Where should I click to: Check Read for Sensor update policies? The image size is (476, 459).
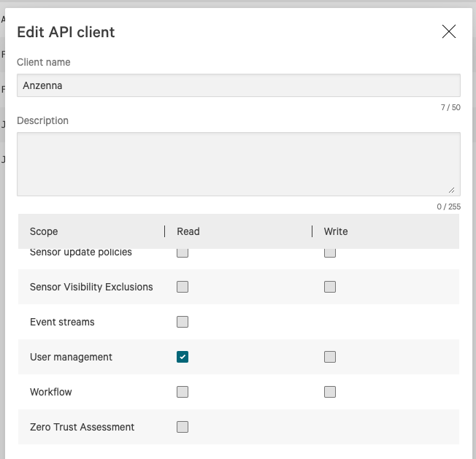(x=183, y=254)
